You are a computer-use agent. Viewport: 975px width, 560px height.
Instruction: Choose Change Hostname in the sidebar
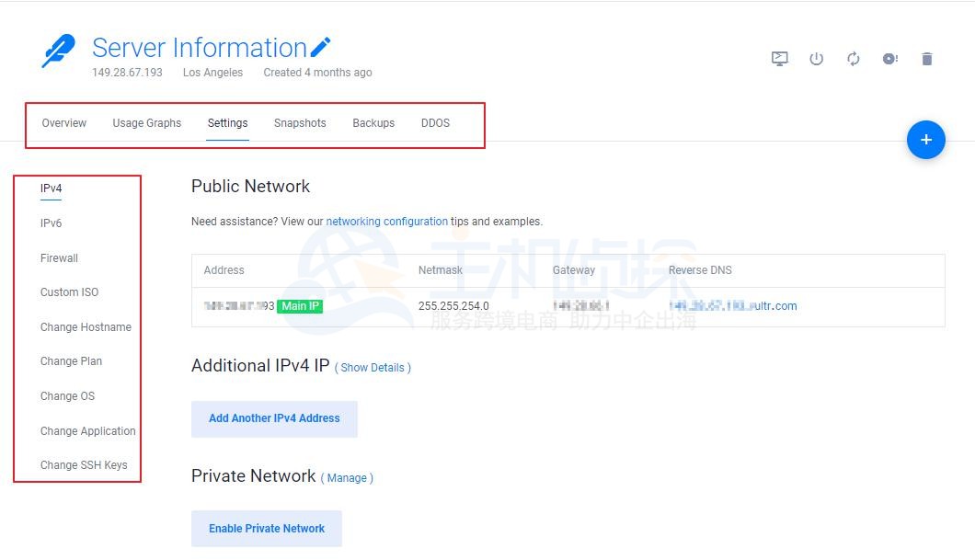(86, 327)
